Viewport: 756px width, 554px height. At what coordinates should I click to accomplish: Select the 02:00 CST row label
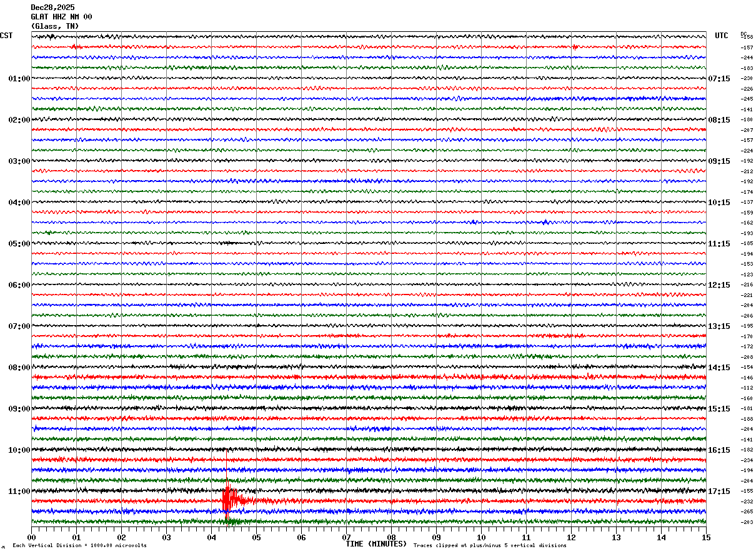(19, 120)
